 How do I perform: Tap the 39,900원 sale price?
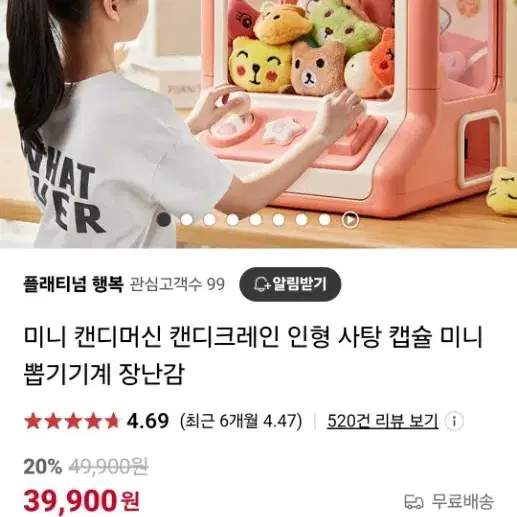coord(81,501)
